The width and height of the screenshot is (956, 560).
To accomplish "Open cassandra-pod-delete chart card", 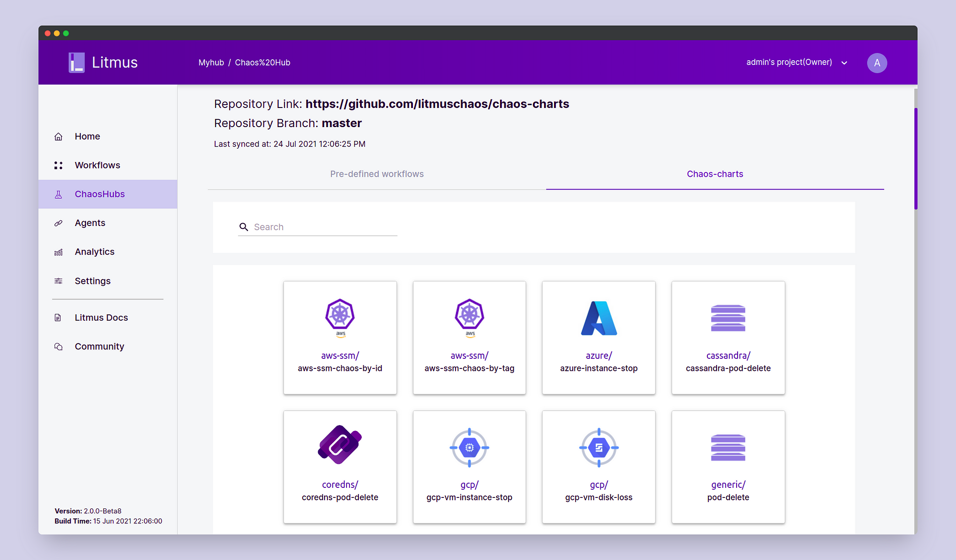I will (728, 338).
